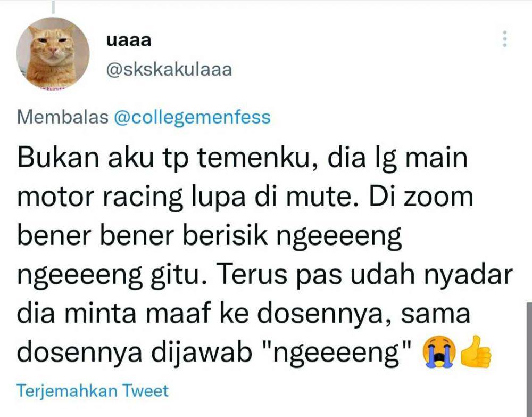The image size is (532, 417).
Task: Click the words "Di zoom" in tweet
Action: [421, 197]
